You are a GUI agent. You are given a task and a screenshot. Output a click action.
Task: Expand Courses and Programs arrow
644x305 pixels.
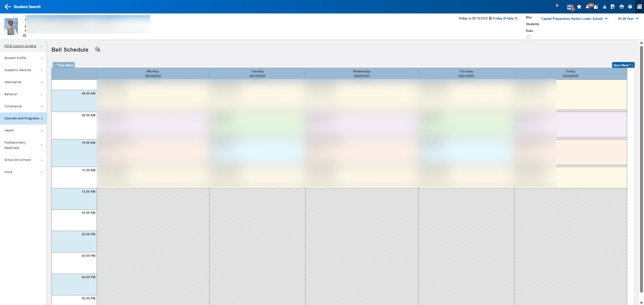coord(42,119)
